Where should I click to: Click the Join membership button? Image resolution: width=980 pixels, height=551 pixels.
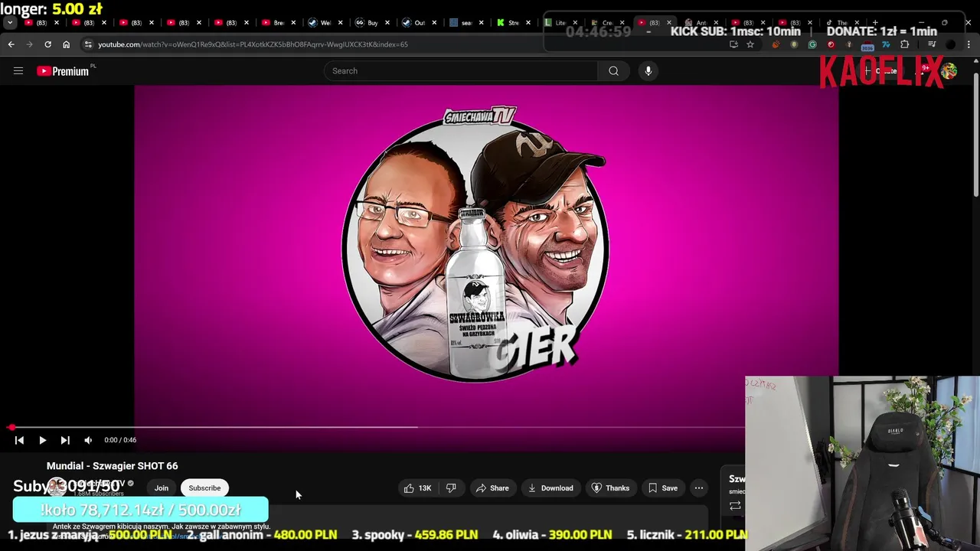(x=162, y=488)
